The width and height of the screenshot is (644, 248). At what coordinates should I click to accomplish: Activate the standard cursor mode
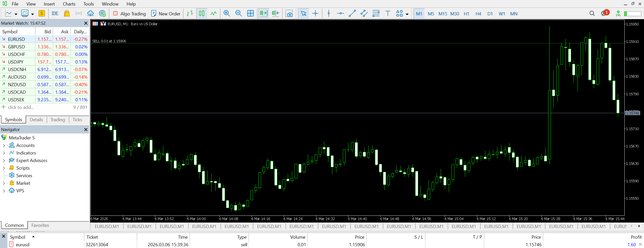click(304, 14)
